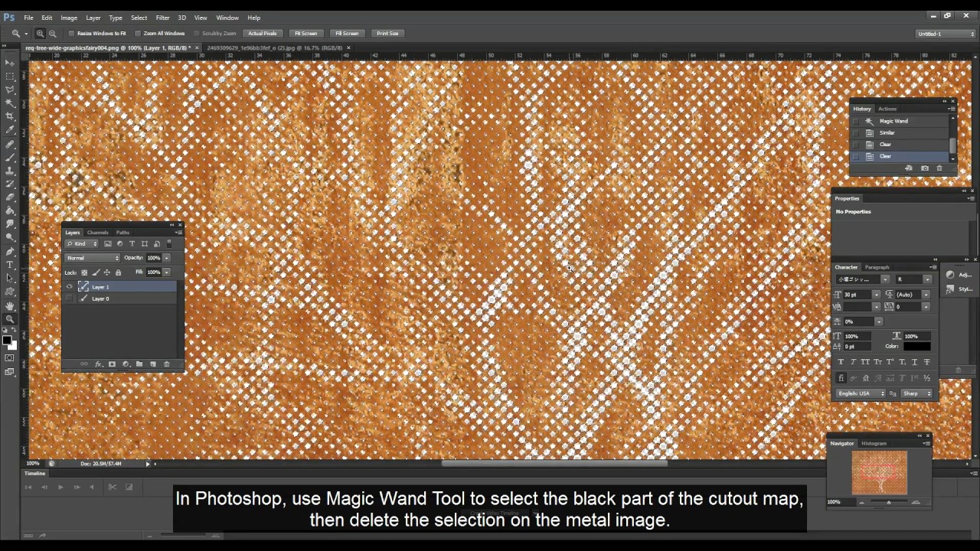Select the Brush tool
The width and height of the screenshot is (980, 551).
click(10, 157)
